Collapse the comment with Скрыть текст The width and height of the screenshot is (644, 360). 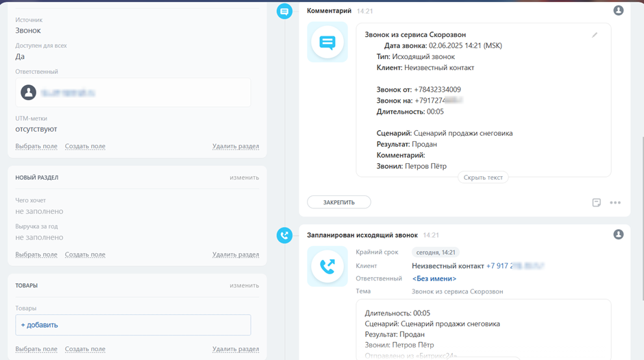point(483,178)
